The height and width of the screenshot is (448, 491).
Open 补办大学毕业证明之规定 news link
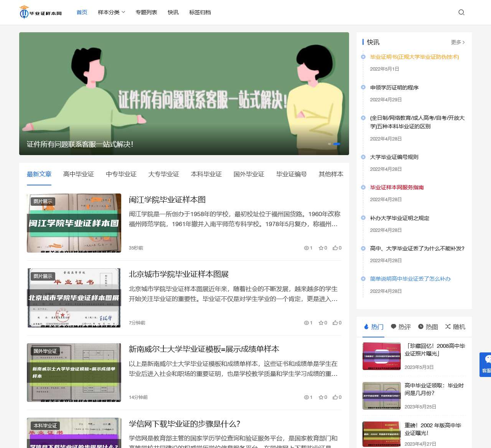coord(400,218)
